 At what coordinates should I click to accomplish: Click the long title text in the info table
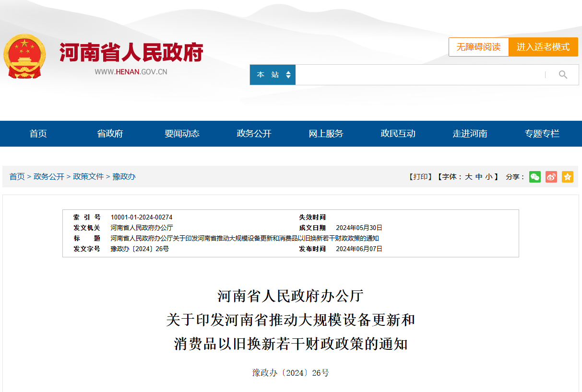[x=245, y=238]
